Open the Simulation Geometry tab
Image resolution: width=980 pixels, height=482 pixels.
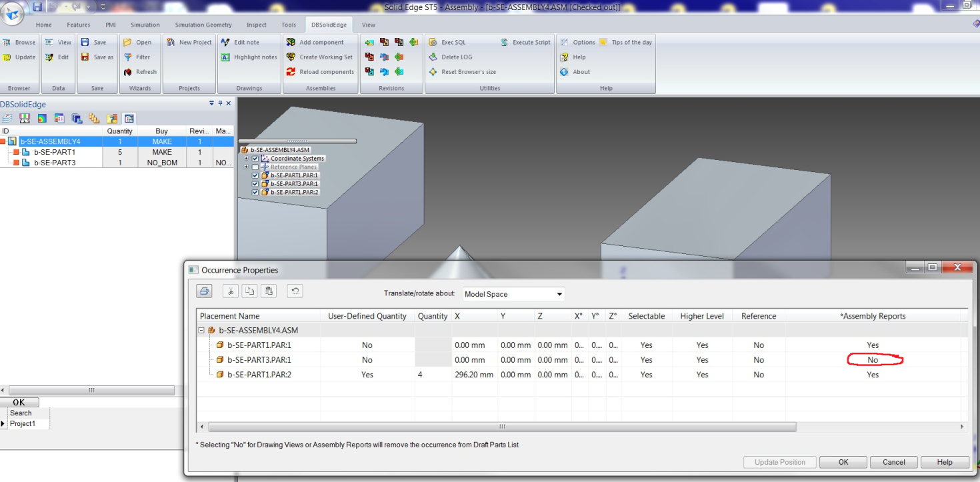(203, 25)
